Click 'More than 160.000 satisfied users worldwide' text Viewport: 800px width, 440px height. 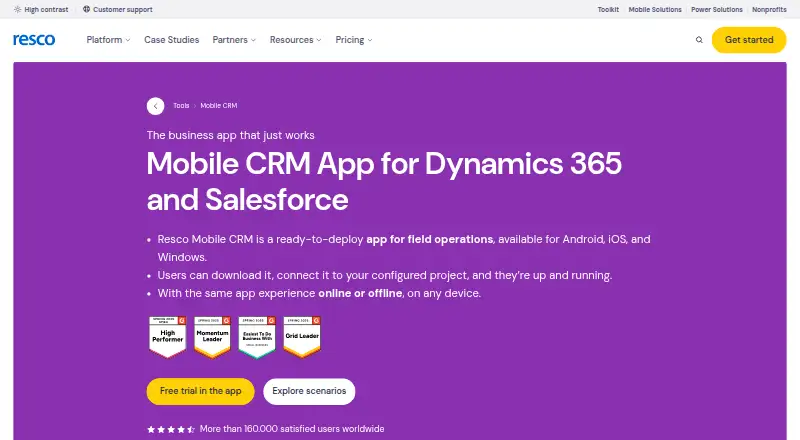click(292, 429)
